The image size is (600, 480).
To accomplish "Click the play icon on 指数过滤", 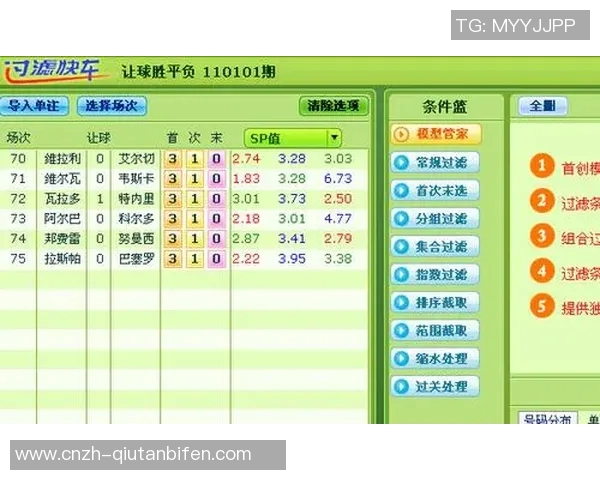I will pyautogui.click(x=401, y=274).
